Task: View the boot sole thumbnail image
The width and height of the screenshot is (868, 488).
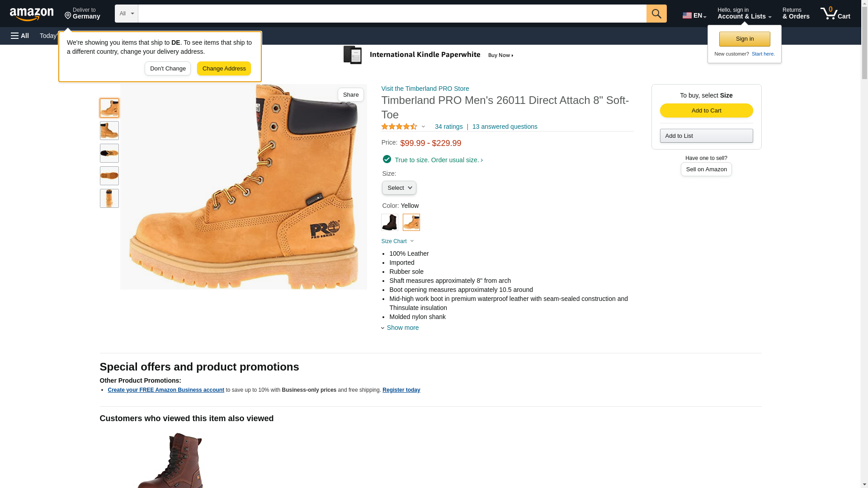Action: point(109,176)
